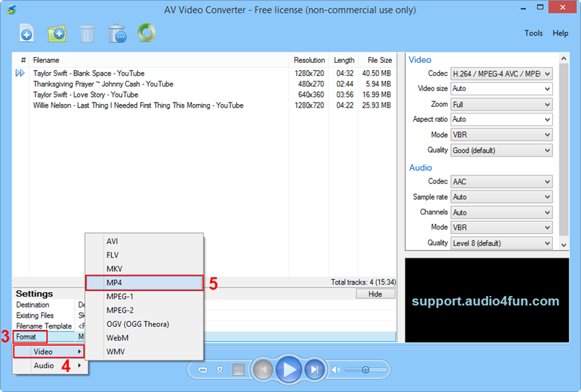This screenshot has height=392, width=581.
Task: Open the Tools menu
Action: click(533, 33)
